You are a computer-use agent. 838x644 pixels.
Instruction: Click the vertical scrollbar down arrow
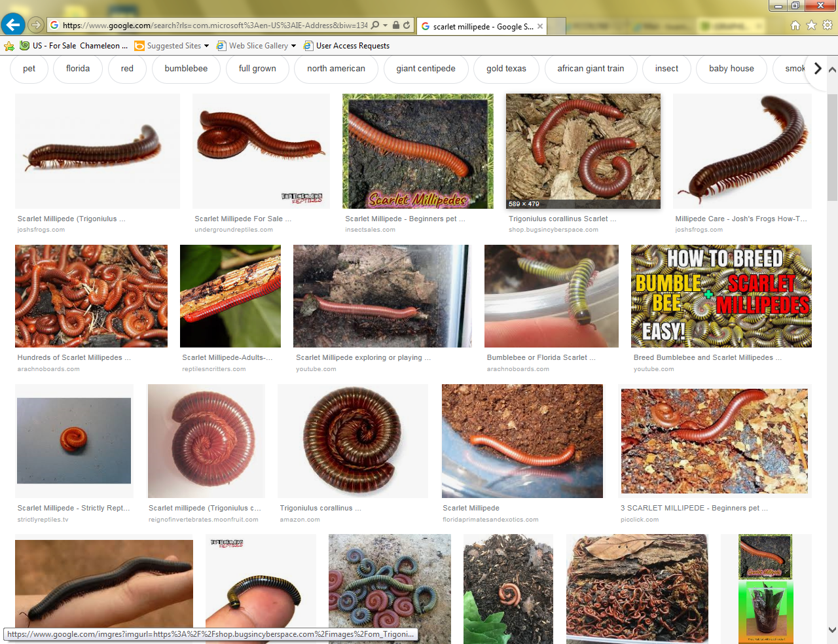coord(832,630)
